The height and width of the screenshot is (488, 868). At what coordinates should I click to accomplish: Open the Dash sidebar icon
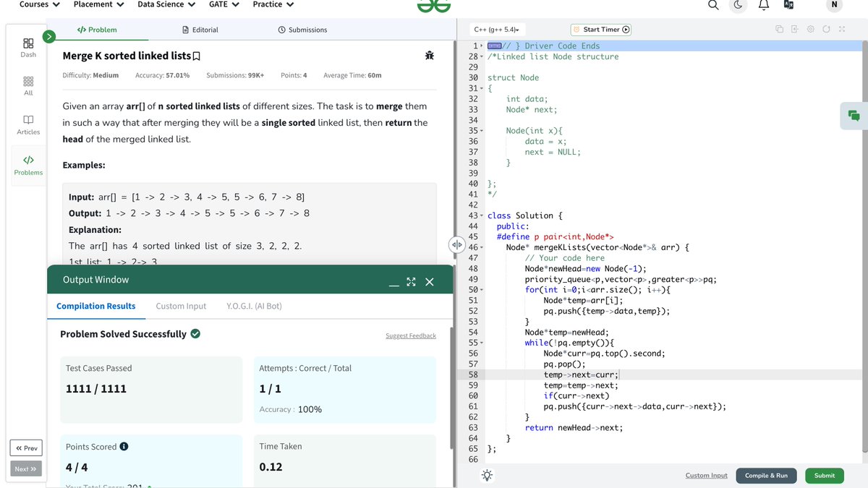click(x=28, y=48)
